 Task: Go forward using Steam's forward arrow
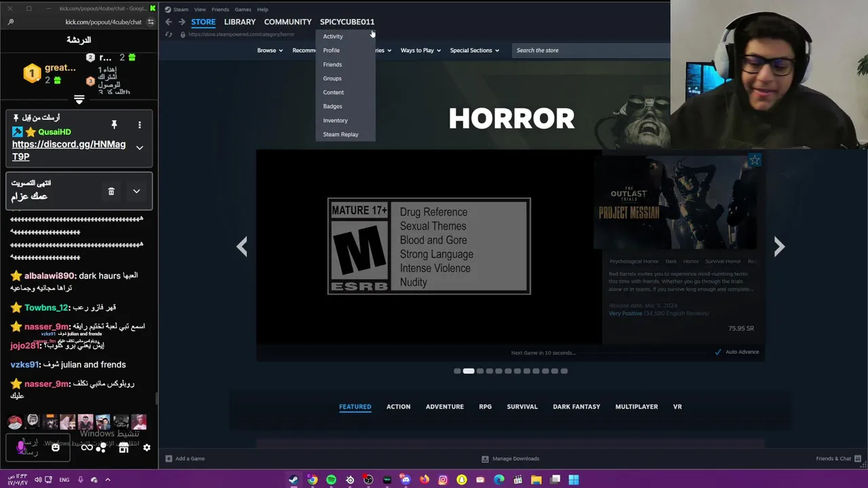coord(182,22)
